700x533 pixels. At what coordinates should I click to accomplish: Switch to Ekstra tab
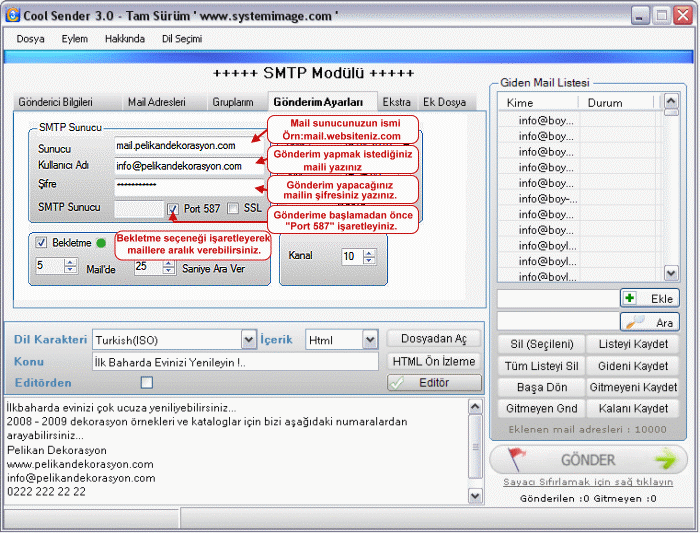click(x=397, y=102)
